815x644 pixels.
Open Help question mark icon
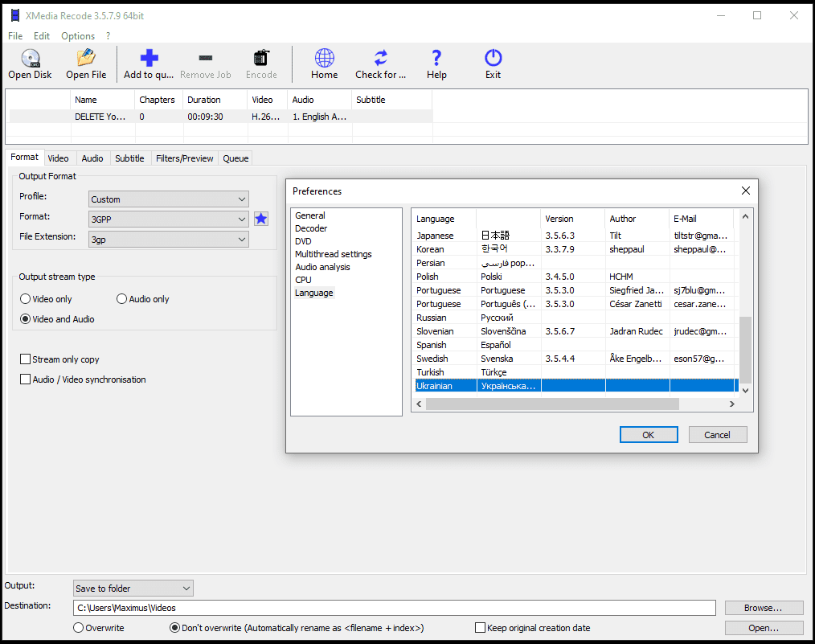pos(436,59)
